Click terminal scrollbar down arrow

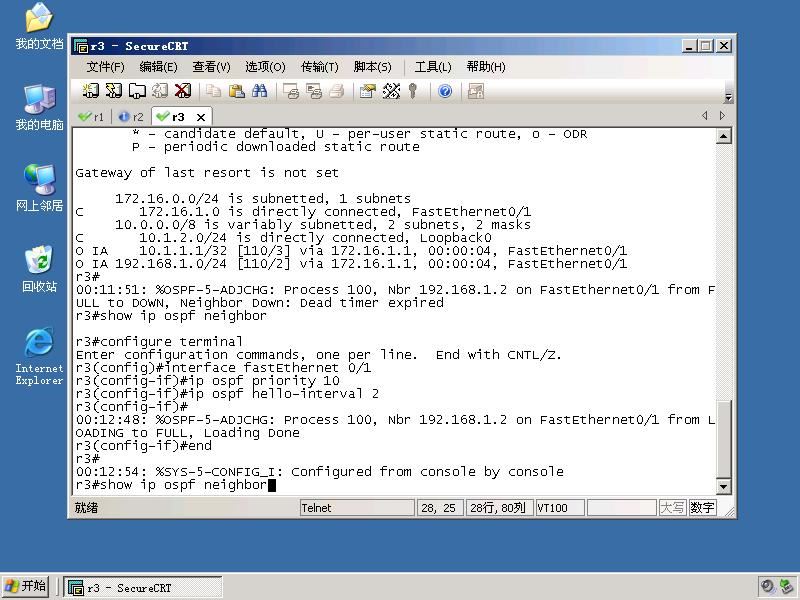[x=723, y=487]
